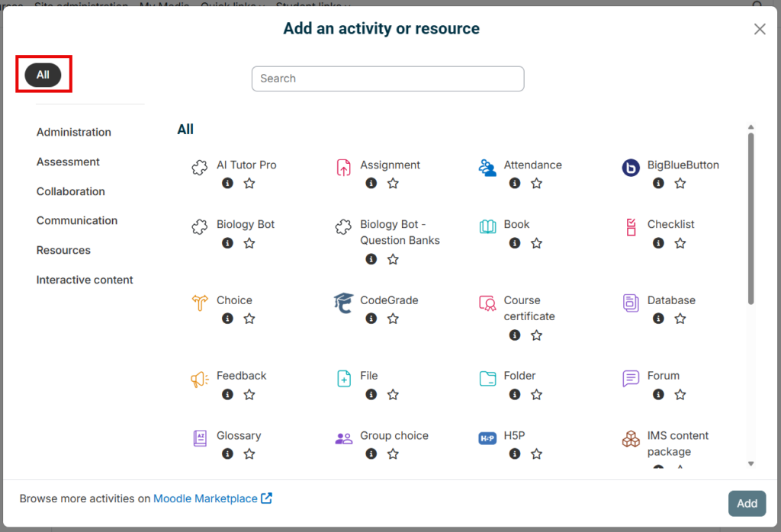Choose the Feedback megaphone icon

tap(199, 380)
